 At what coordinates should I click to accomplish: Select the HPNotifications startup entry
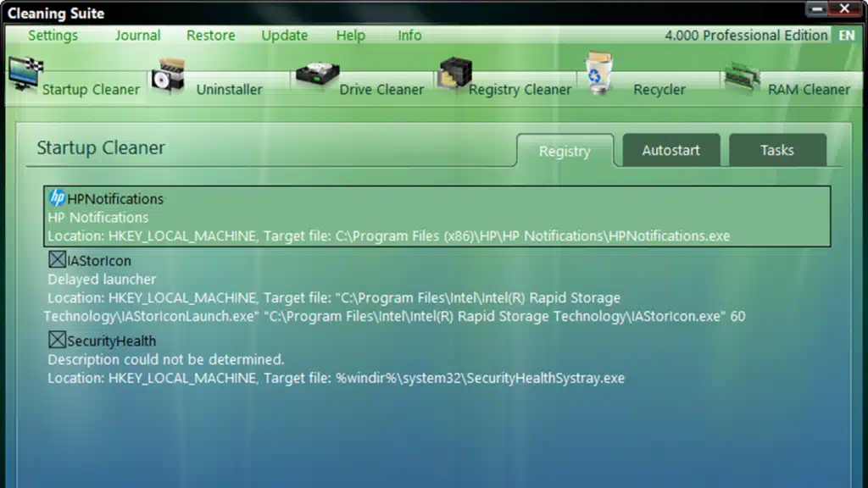[x=437, y=216]
